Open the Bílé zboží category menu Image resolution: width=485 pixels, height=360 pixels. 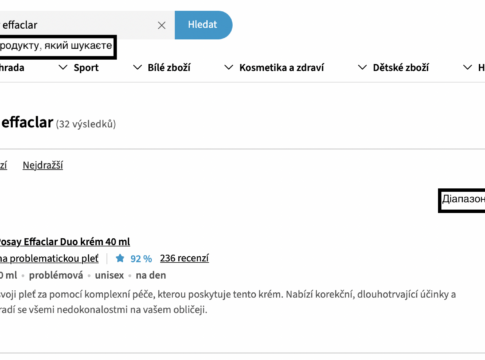pos(169,68)
